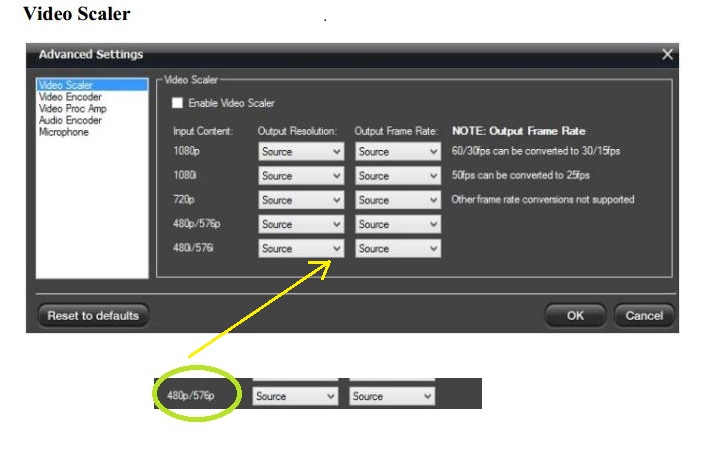Screen dimensions: 702x454
Task: Select Microphone in the settings list
Action: (x=64, y=132)
